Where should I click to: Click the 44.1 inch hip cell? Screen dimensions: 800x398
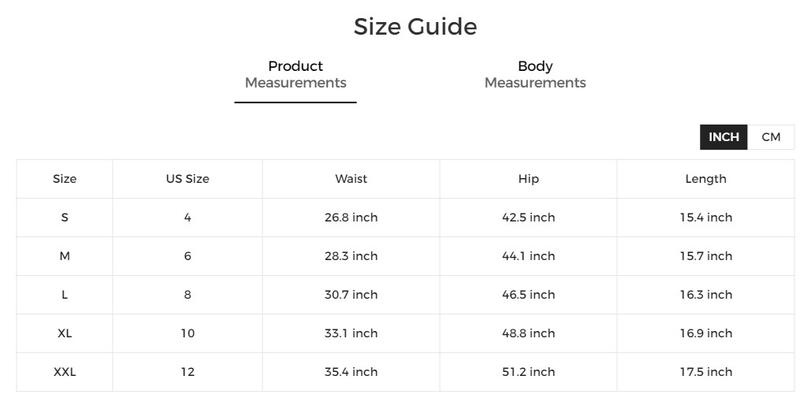click(528, 256)
